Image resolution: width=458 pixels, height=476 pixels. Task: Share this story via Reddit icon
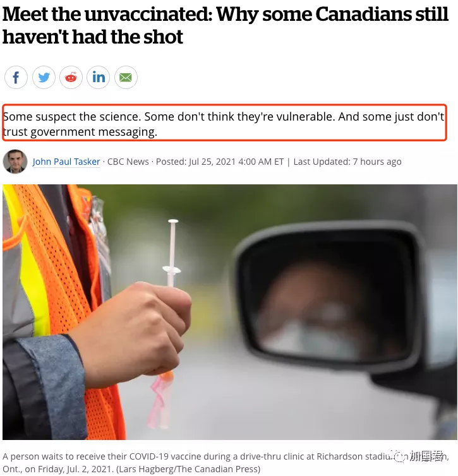click(71, 77)
